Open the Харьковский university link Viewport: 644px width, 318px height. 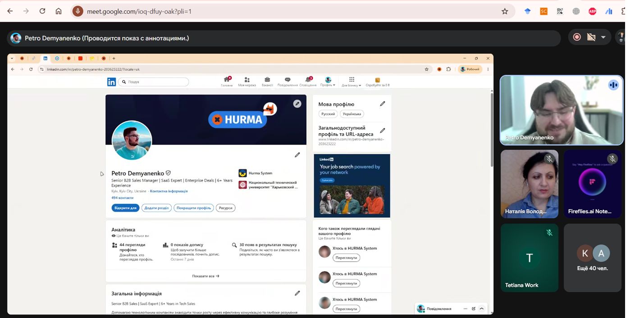click(x=268, y=185)
